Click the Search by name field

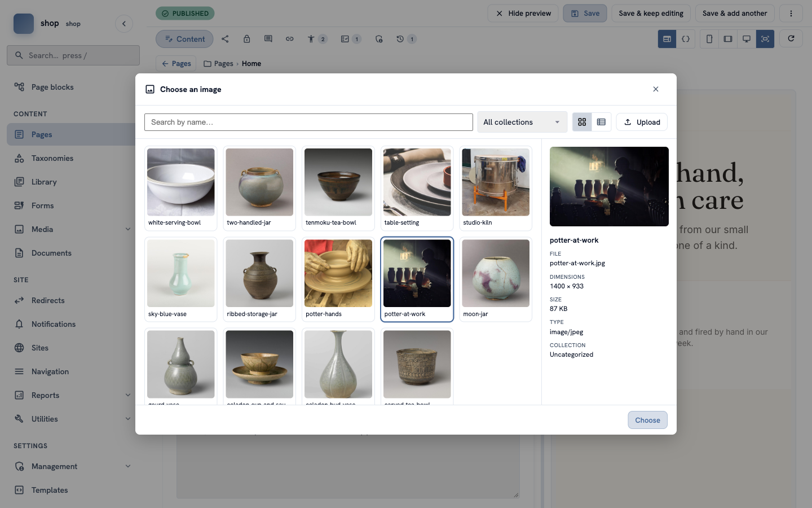coord(308,122)
